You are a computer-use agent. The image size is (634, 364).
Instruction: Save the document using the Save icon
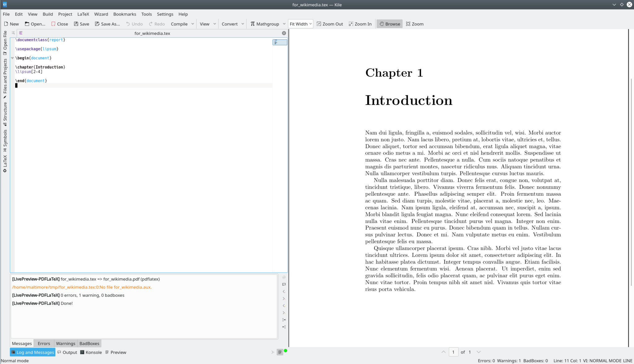tap(81, 24)
